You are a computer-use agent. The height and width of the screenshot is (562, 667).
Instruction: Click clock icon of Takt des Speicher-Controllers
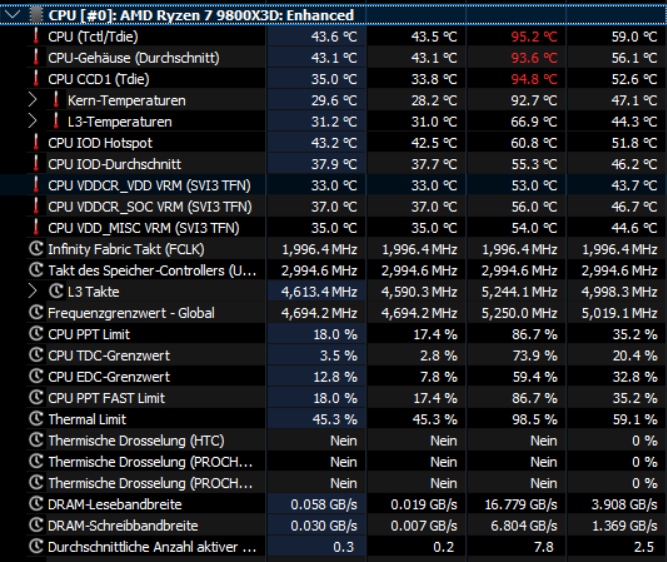coord(36,270)
